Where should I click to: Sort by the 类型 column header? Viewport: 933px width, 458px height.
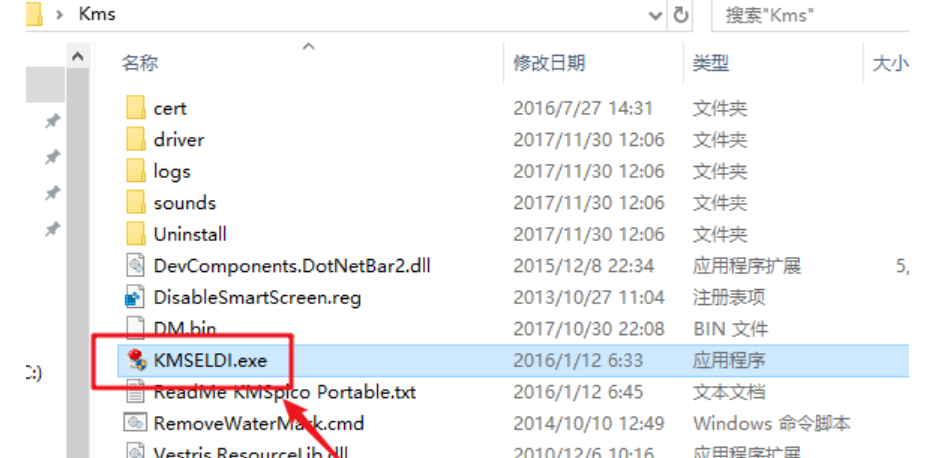(710, 62)
